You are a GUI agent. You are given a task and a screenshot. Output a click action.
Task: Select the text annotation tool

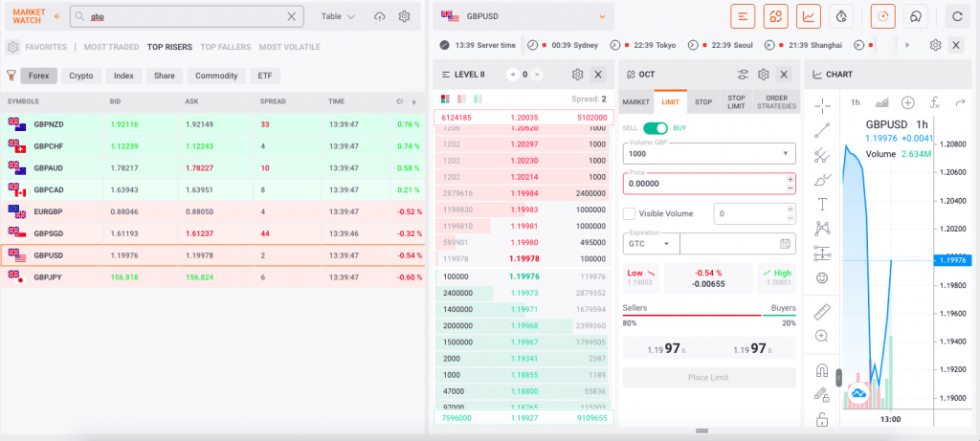coord(822,205)
